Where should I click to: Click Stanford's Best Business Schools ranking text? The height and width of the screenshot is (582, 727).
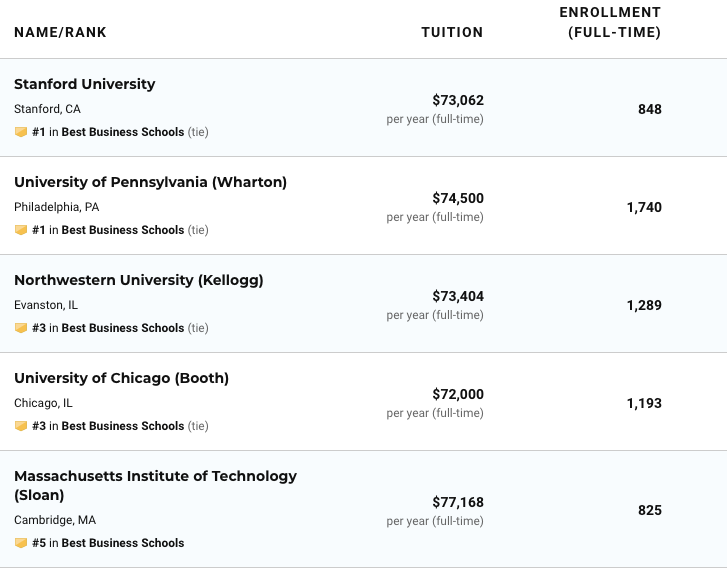click(123, 132)
